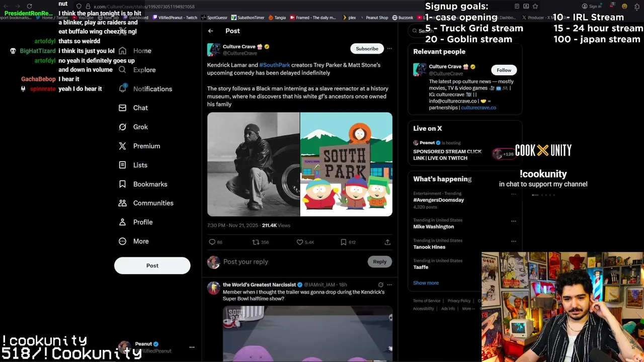The height and width of the screenshot is (362, 644).
Task: Click the reply bubble icon showing 86
Action: (212, 242)
